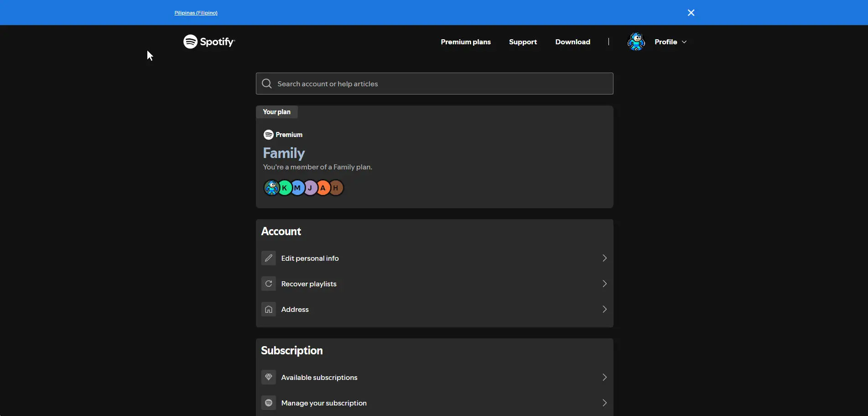Open Edit personal info chevron
Viewport: 868px width, 416px height.
pos(604,258)
